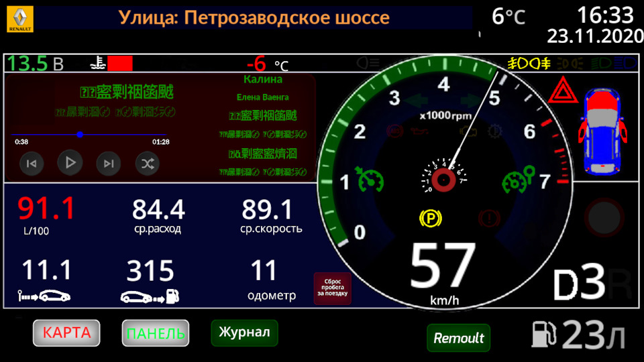Click the dim brake warning indicator
The width and height of the screenshot is (644, 362).
[489, 219]
